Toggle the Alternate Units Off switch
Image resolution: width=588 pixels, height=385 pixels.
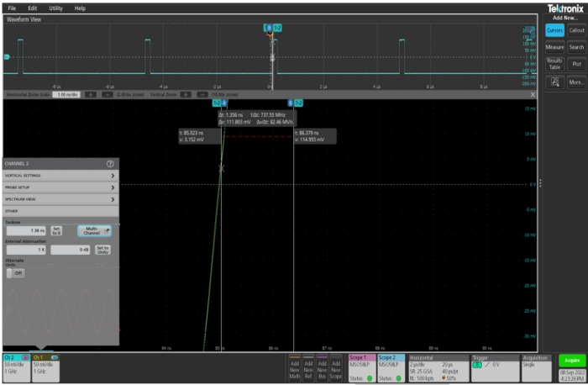17,273
